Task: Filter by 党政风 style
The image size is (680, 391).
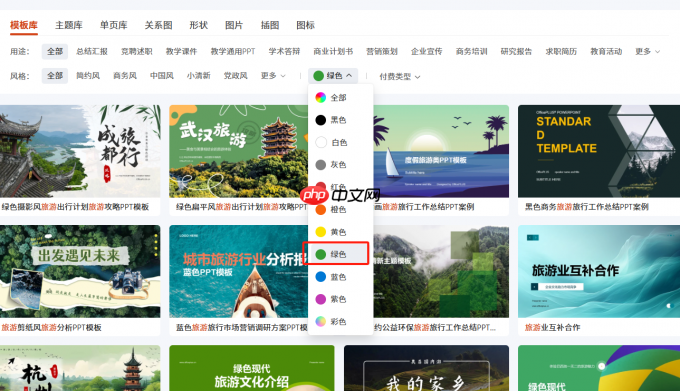Action: coord(235,76)
